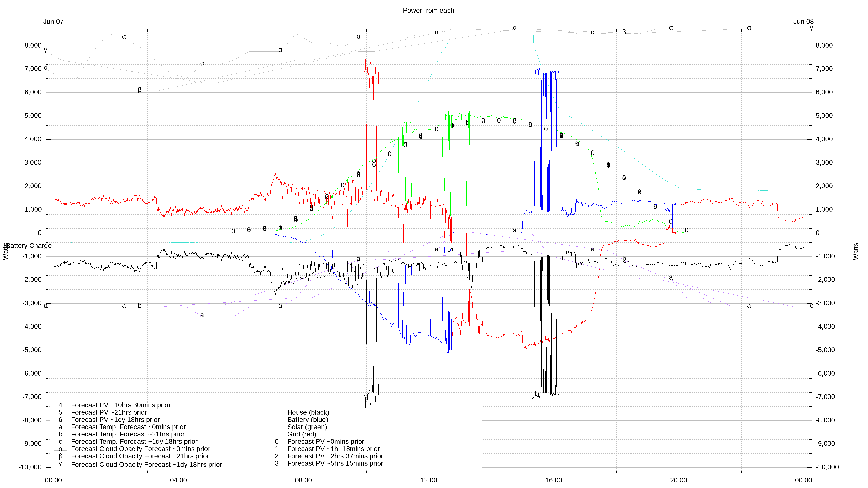Click 'Forecast Temp. Forecast ~0mins prior' legend entry
The image size is (868, 488).
(128, 427)
